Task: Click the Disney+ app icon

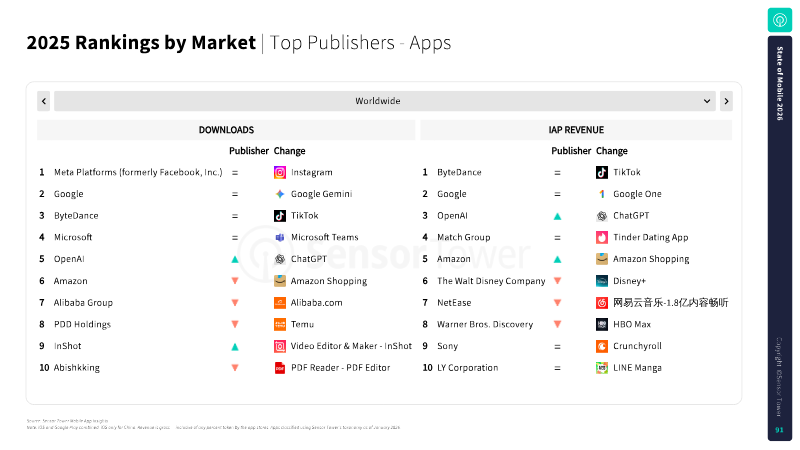Action: point(602,281)
